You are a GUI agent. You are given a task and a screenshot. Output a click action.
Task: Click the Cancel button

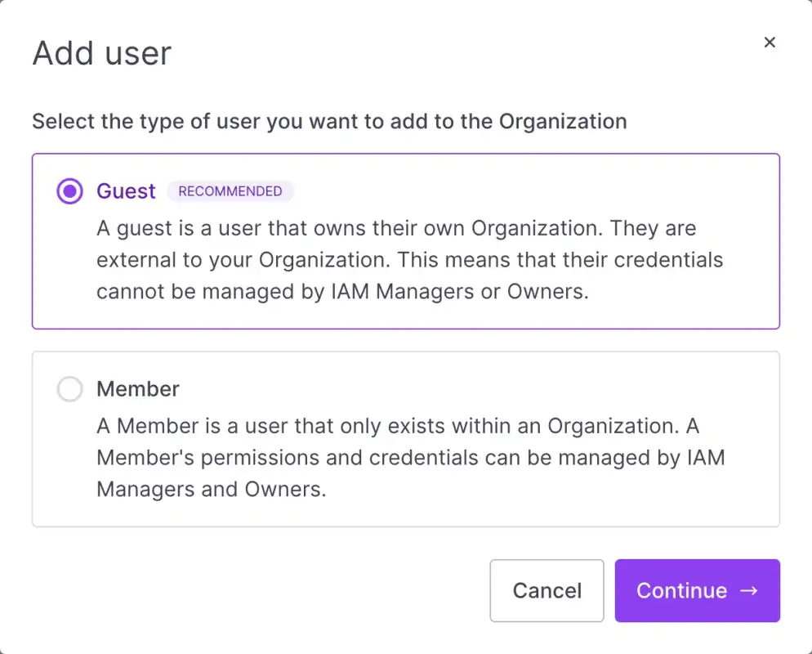click(x=547, y=590)
